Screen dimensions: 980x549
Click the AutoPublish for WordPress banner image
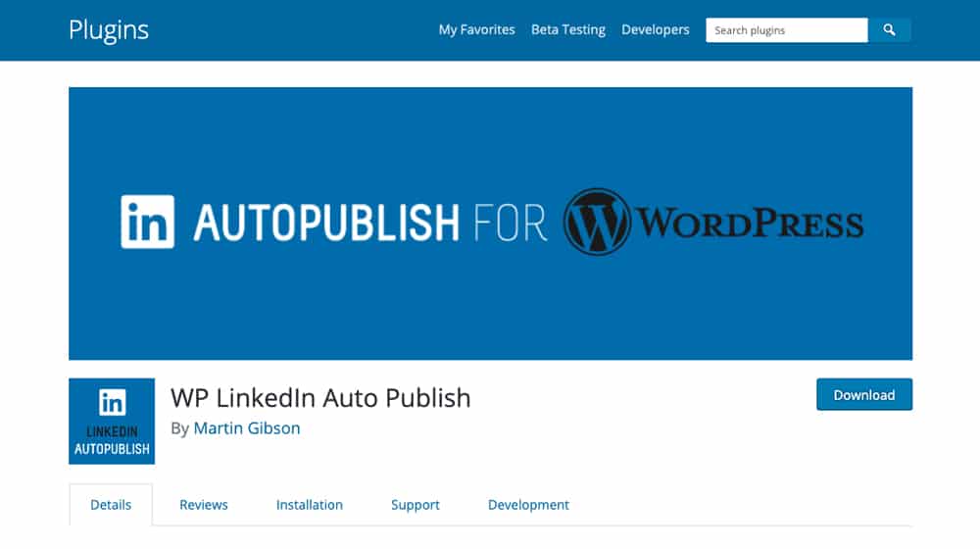tap(491, 224)
